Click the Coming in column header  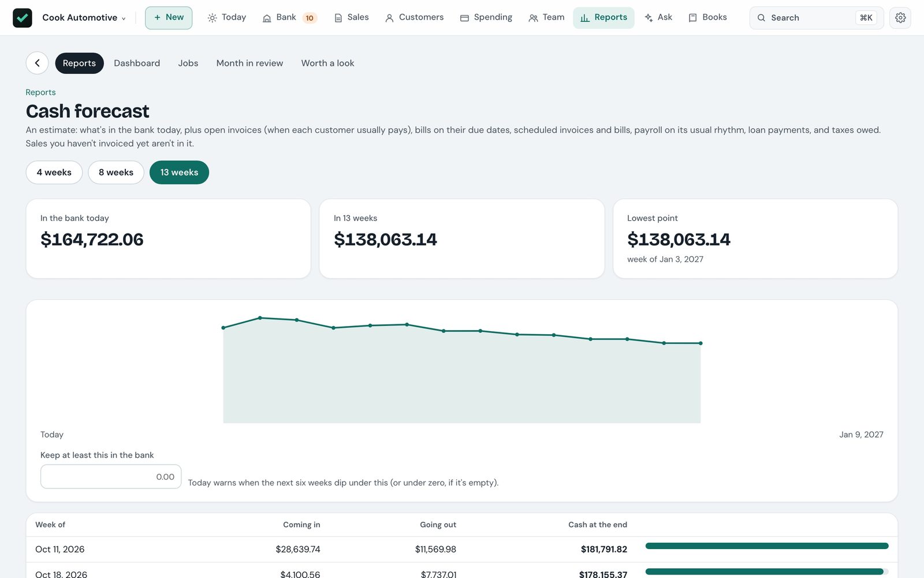tap(301, 525)
